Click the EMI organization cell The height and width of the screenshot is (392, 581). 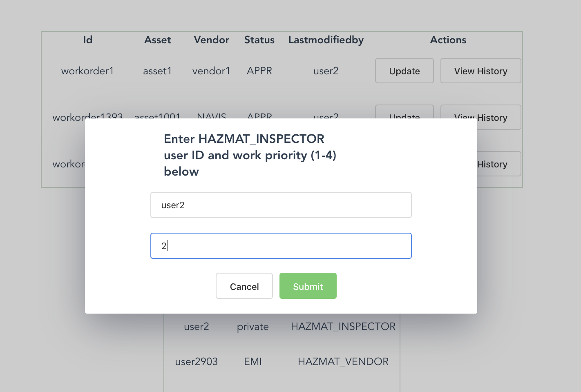(253, 361)
